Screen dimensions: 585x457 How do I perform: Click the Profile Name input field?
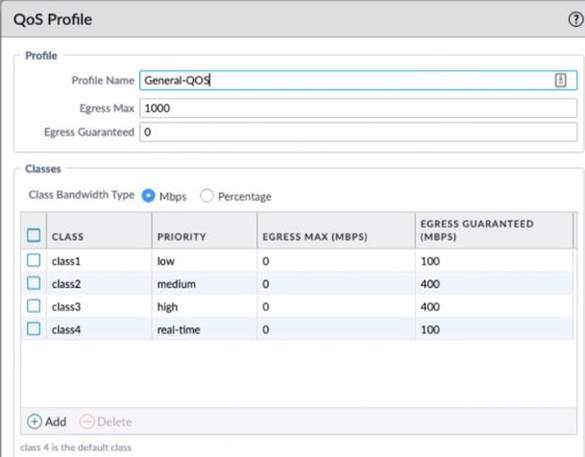pos(358,80)
